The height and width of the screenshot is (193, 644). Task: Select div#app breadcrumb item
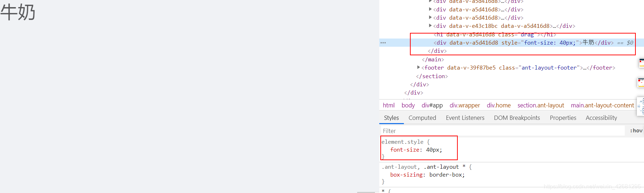(432, 105)
